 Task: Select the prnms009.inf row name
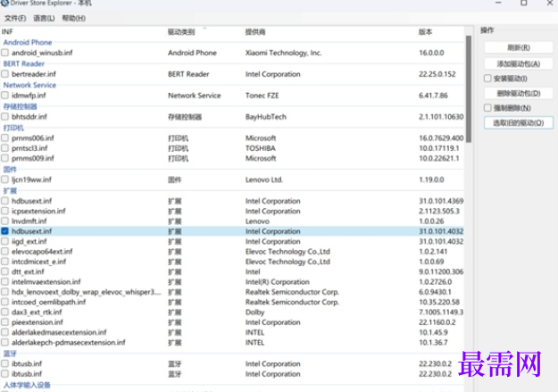click(33, 158)
